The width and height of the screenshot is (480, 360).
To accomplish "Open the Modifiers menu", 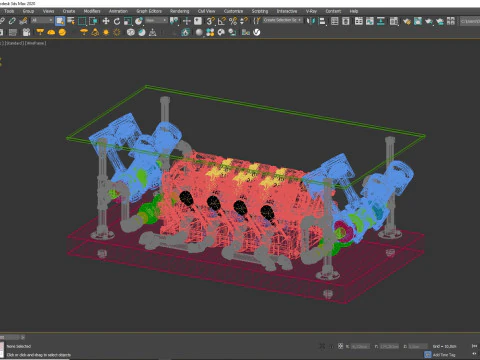I will 92,11.
